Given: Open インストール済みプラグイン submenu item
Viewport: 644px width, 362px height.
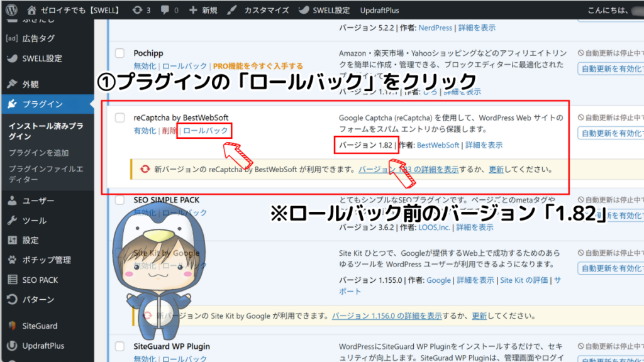Looking at the screenshot, I should tap(46, 131).
